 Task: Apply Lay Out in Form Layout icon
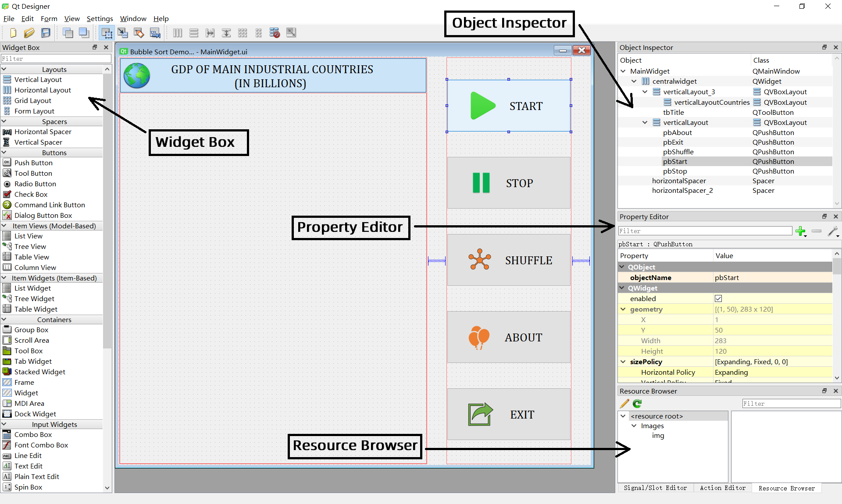[259, 33]
